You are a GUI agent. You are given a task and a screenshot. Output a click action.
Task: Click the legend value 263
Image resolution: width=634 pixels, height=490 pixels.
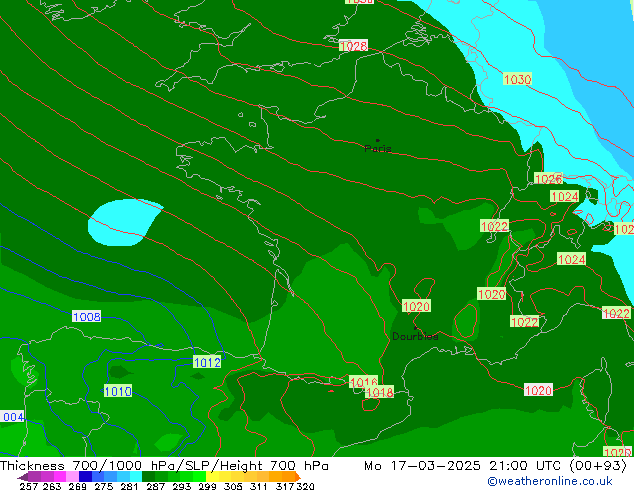tap(52, 486)
